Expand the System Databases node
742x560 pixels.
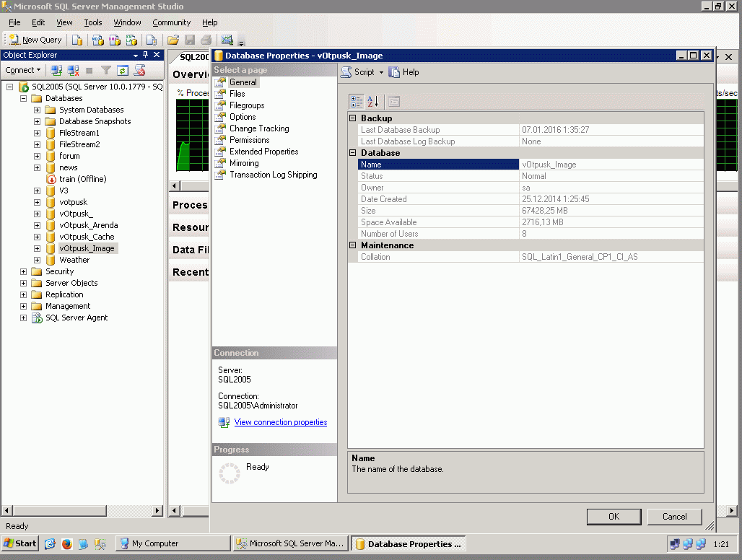(37, 110)
